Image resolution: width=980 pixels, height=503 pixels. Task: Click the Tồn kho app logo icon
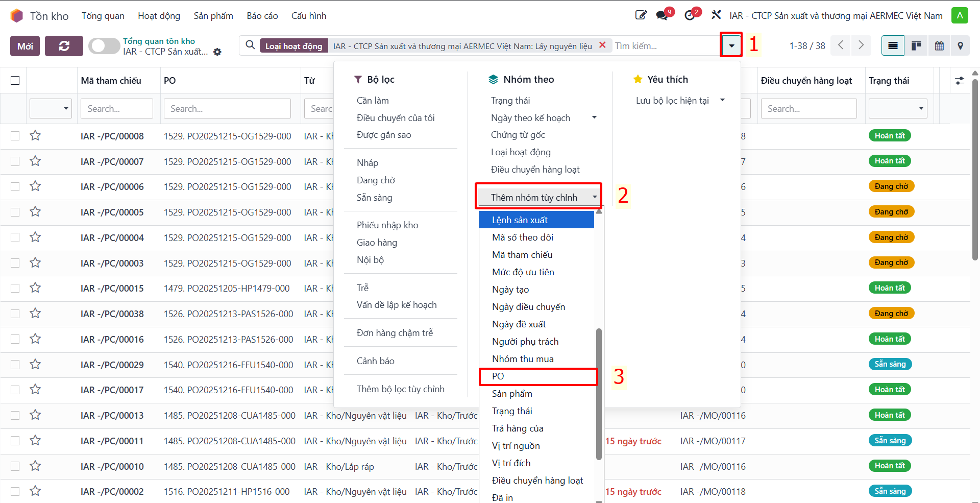click(x=17, y=16)
